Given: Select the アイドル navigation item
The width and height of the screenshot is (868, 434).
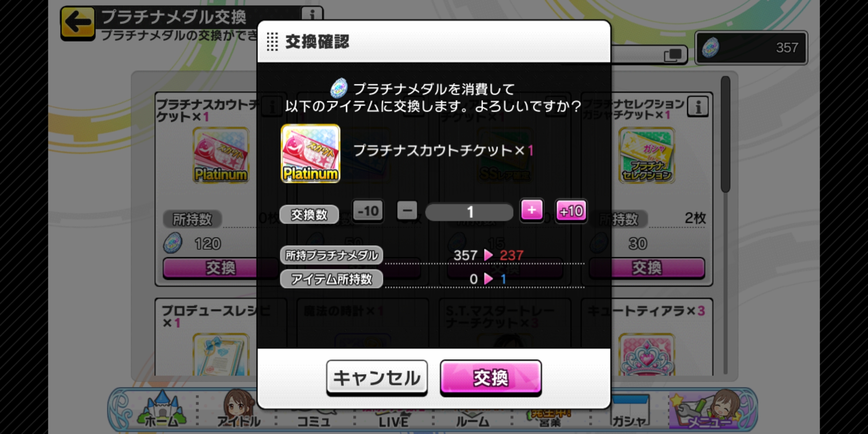Looking at the screenshot, I should click(239, 410).
